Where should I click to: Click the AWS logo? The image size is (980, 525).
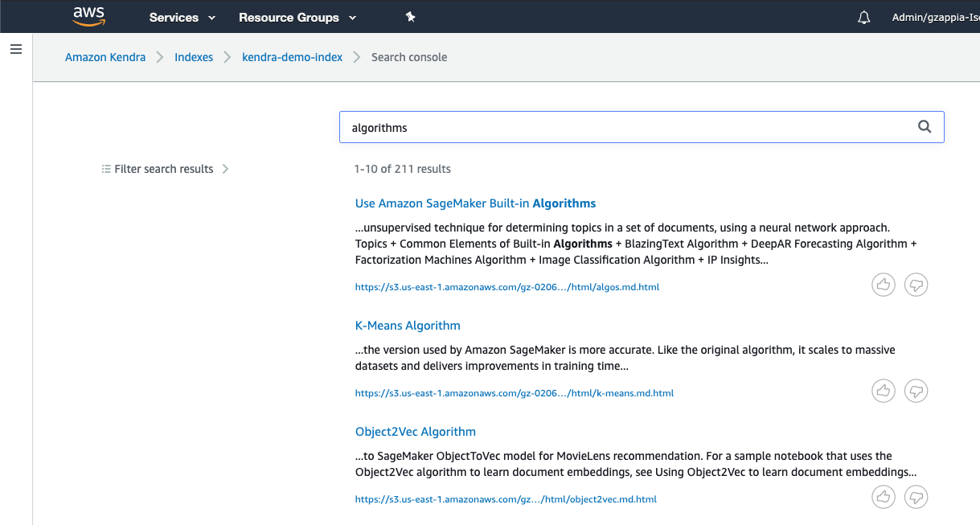pyautogui.click(x=89, y=16)
